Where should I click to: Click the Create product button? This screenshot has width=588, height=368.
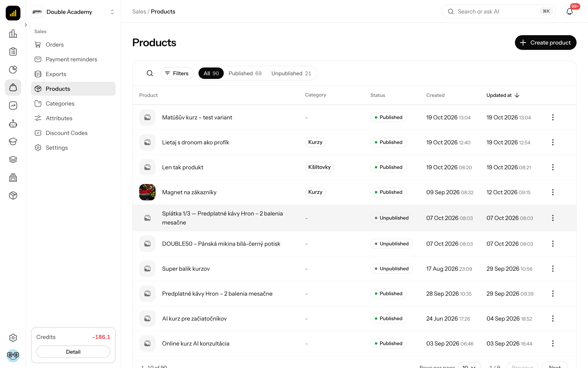pos(546,43)
